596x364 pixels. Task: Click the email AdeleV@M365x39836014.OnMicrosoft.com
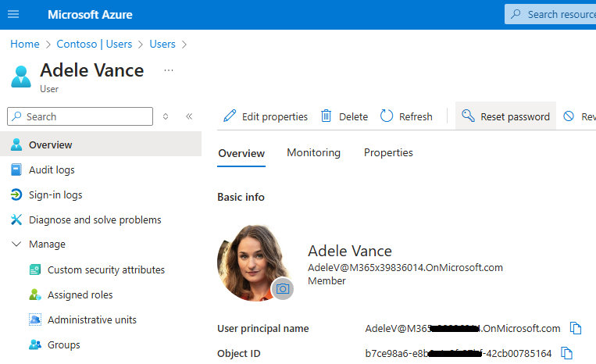405,267
